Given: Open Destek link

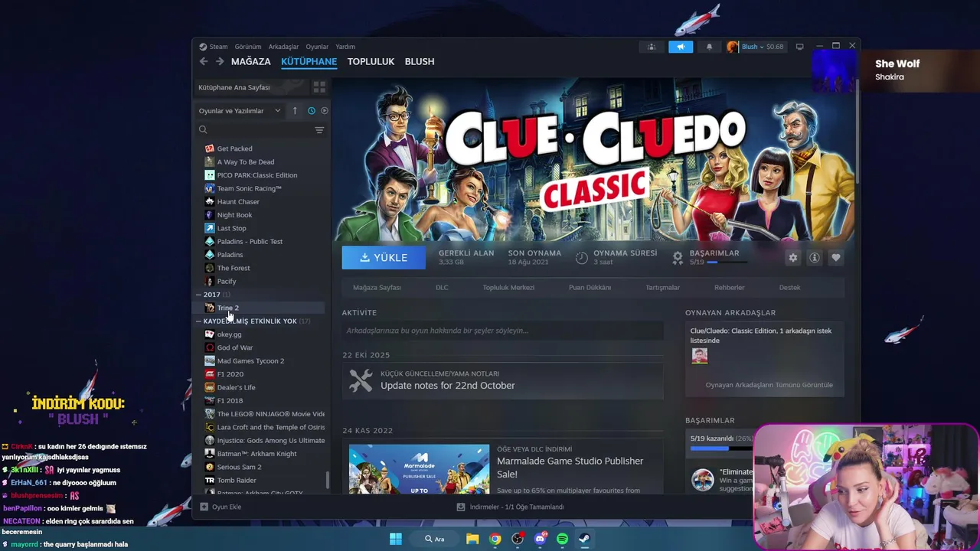Looking at the screenshot, I should 789,288.
